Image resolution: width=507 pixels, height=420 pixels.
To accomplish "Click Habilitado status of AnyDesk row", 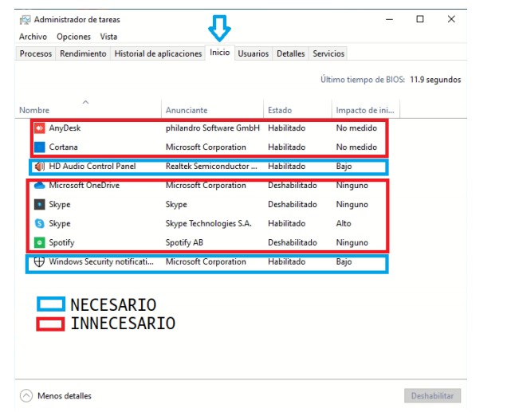I will click(x=286, y=128).
